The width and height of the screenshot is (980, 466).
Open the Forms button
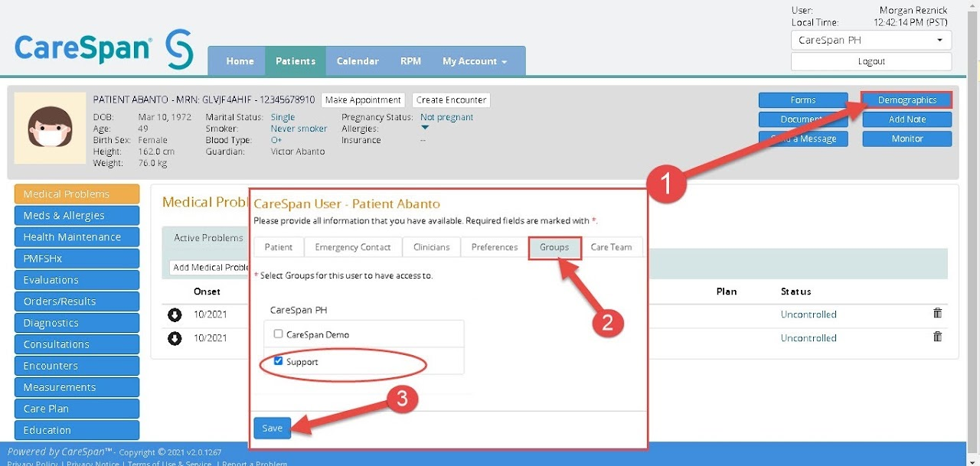coord(803,100)
